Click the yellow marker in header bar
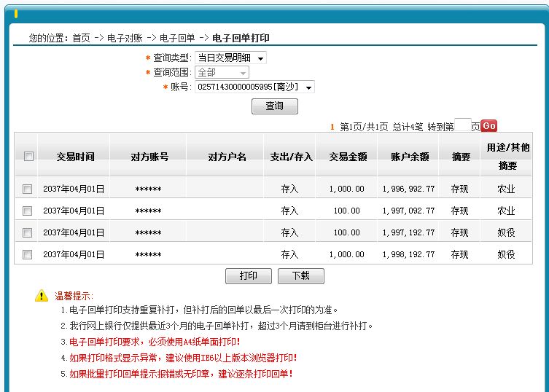The image size is (549, 392). tap(16, 14)
